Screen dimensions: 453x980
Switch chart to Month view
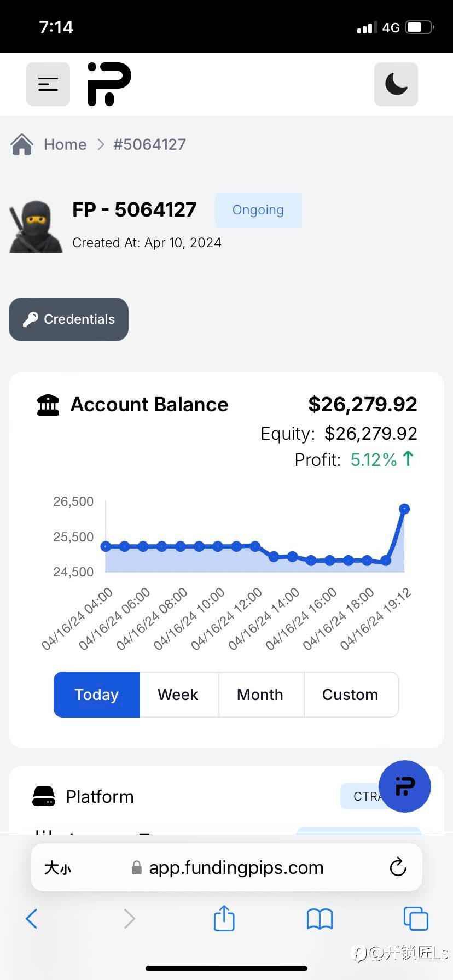click(x=260, y=695)
